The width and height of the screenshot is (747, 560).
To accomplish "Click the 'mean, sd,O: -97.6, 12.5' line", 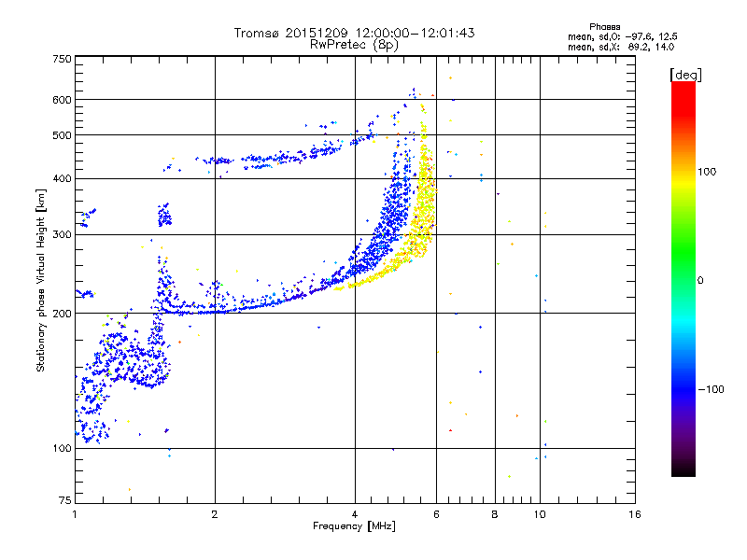I will [x=622, y=36].
